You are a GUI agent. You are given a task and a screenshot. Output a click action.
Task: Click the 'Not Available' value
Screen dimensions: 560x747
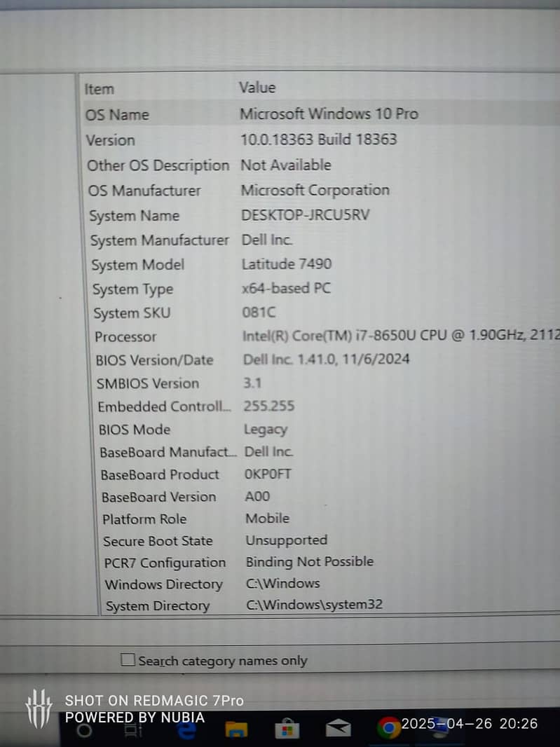coord(286,165)
